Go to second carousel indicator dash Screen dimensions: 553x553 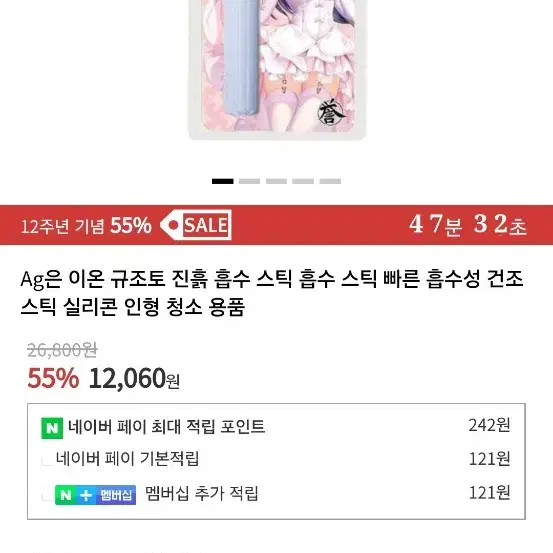(249, 181)
